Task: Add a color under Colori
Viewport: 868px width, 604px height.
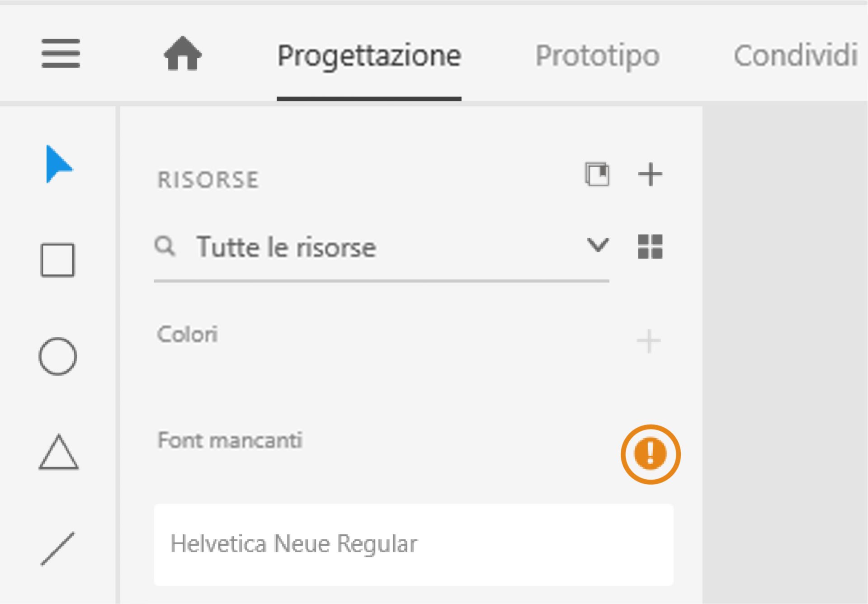Action: [649, 340]
